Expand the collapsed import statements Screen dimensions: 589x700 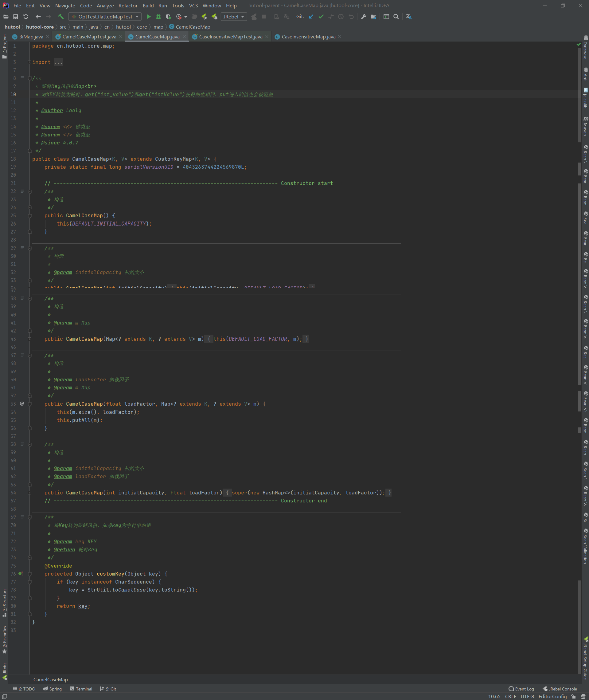coord(30,62)
